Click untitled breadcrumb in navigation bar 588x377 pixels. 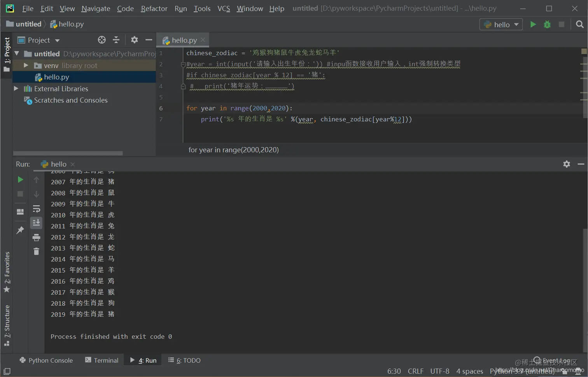[x=24, y=24]
